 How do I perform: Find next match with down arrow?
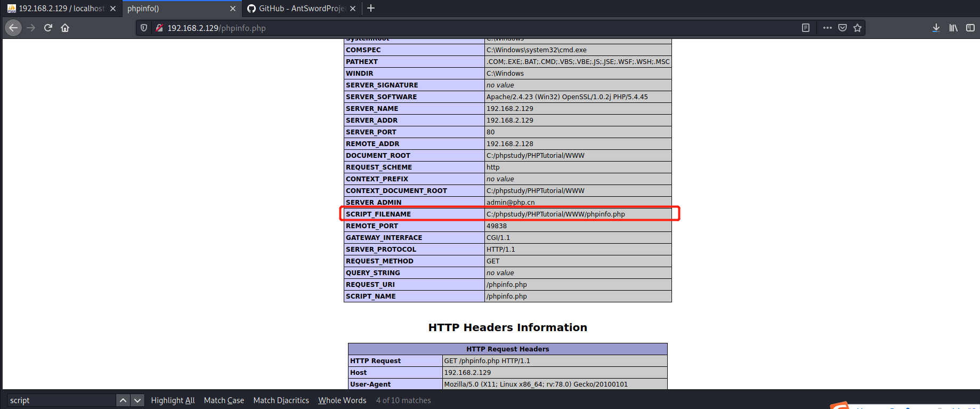[137, 400]
